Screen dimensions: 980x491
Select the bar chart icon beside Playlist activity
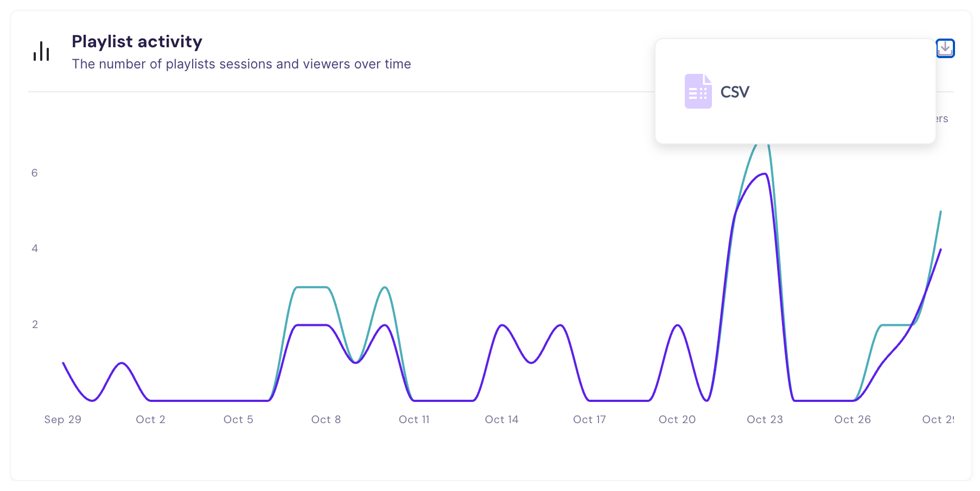(42, 51)
